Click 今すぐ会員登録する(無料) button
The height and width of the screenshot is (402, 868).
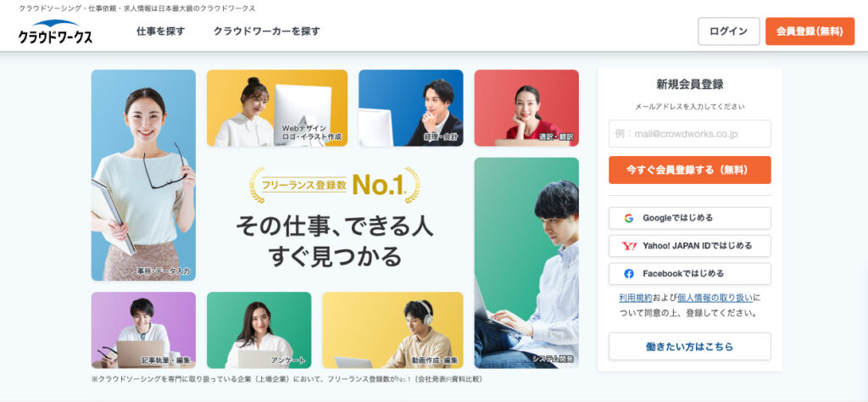coord(690,170)
